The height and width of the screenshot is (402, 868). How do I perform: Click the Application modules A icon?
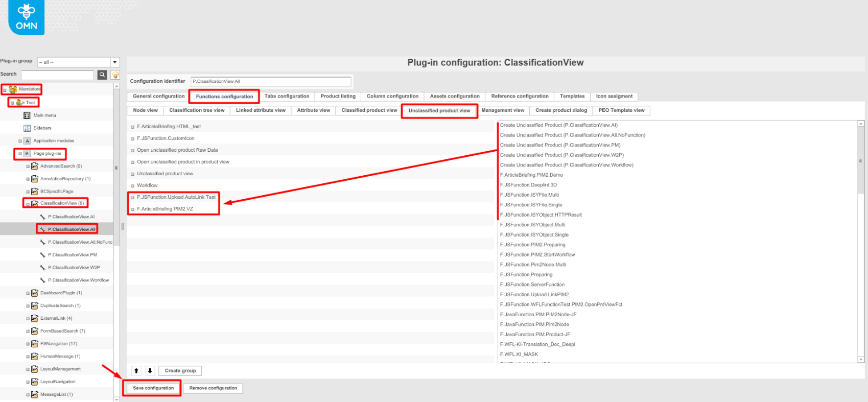pyautogui.click(x=27, y=140)
